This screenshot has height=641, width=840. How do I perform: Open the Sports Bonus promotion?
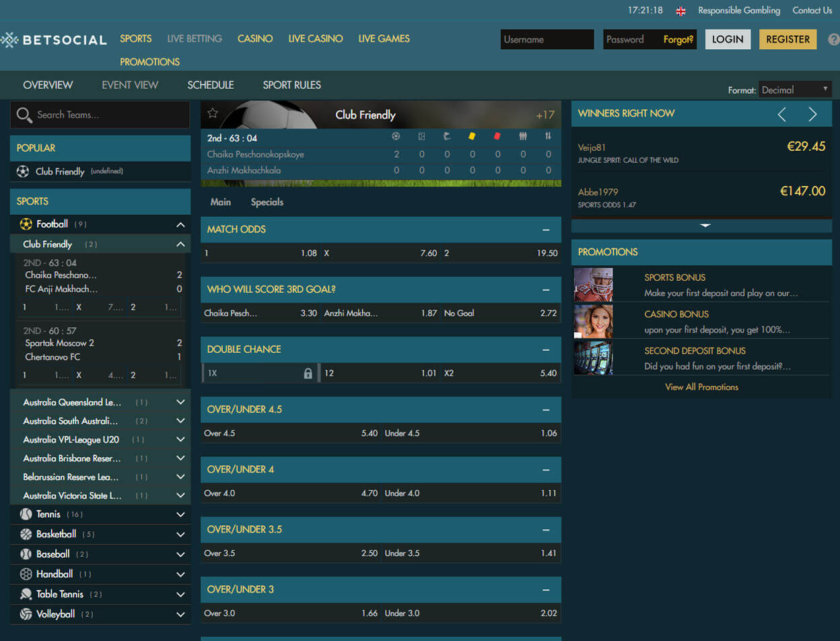point(675,277)
